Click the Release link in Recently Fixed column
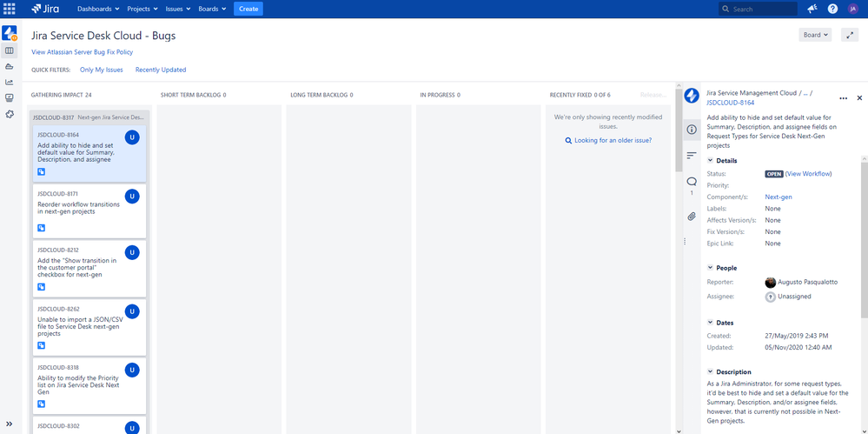The width and height of the screenshot is (868, 434). [653, 95]
